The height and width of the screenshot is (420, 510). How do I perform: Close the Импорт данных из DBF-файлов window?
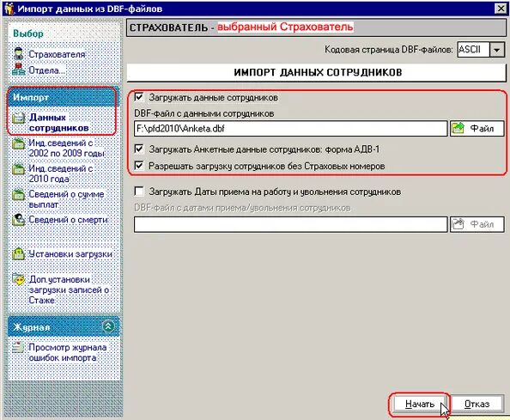[501, 9]
